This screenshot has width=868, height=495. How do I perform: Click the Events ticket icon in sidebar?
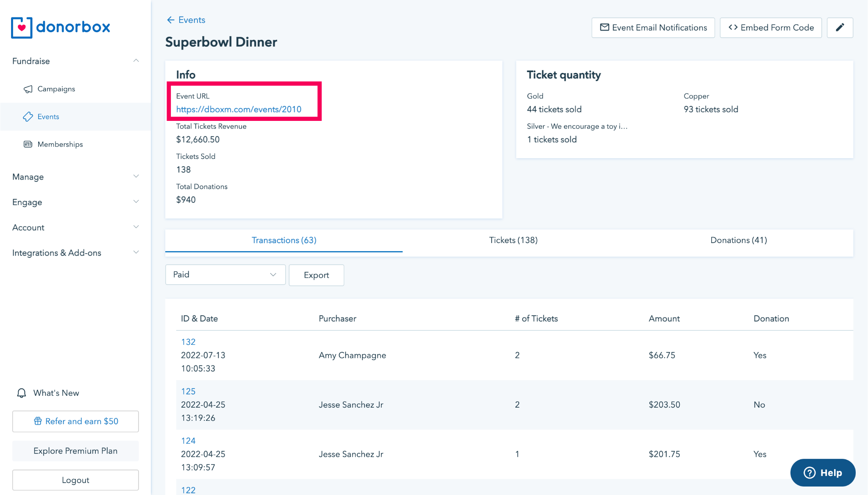(x=28, y=117)
